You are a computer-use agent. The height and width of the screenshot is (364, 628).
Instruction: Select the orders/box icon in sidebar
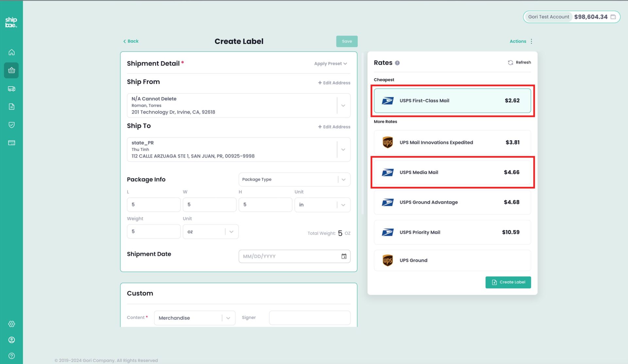click(x=12, y=70)
